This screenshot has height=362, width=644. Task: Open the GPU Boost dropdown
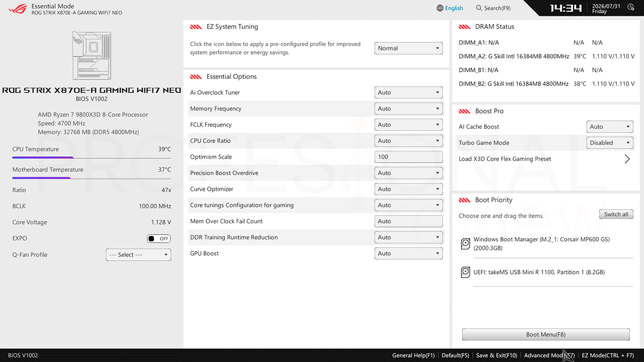tap(408, 254)
